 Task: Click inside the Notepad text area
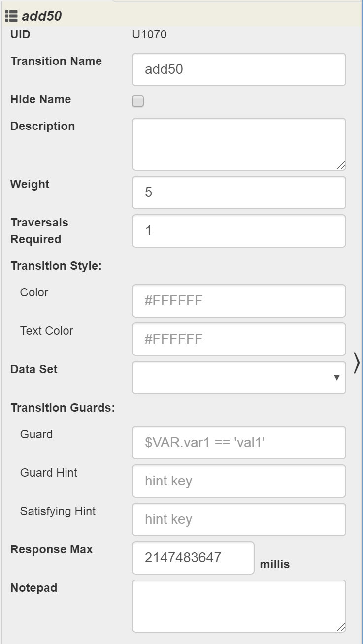click(x=239, y=606)
